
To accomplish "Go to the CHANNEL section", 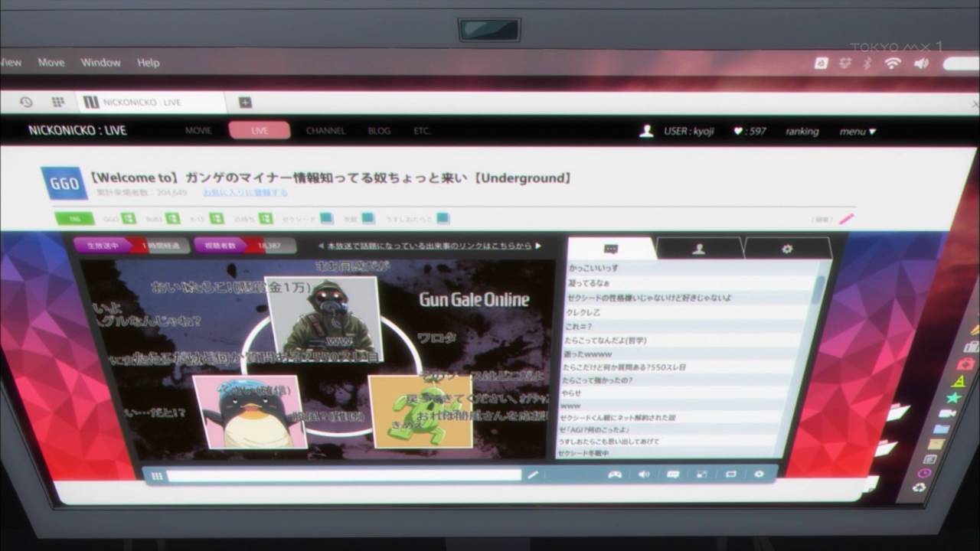I will 325,131.
